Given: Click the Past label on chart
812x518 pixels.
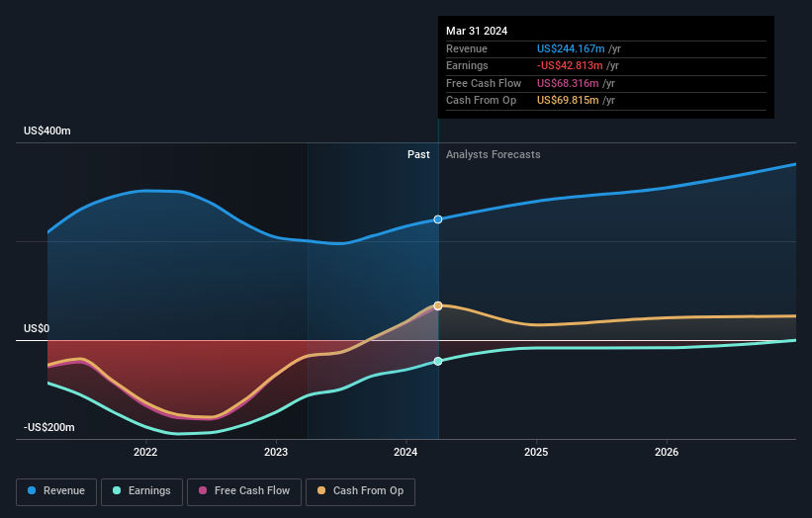Looking at the screenshot, I should click(x=418, y=155).
